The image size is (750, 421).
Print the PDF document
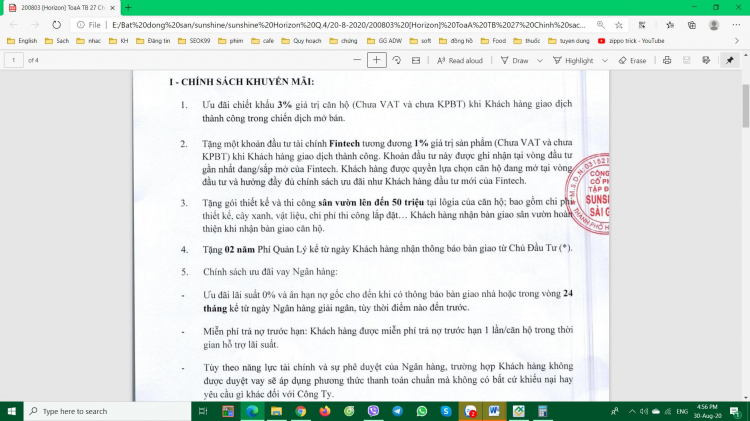point(667,60)
